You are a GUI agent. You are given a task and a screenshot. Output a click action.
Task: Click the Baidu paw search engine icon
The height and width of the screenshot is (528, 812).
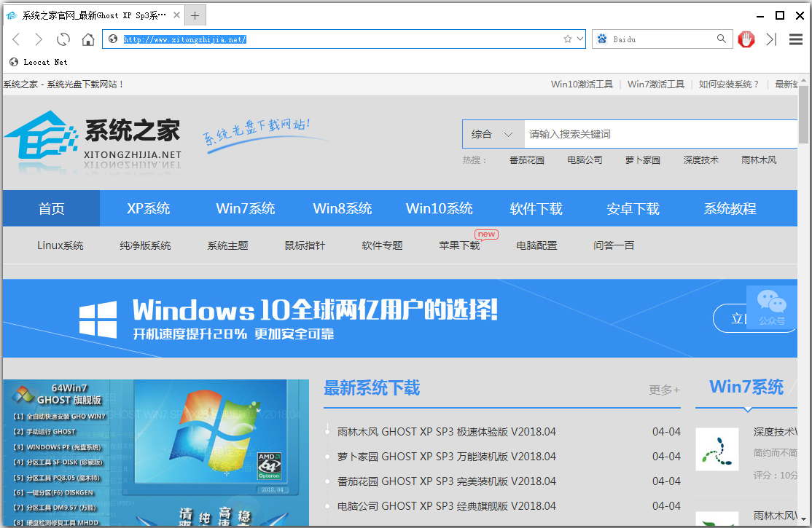coord(602,39)
